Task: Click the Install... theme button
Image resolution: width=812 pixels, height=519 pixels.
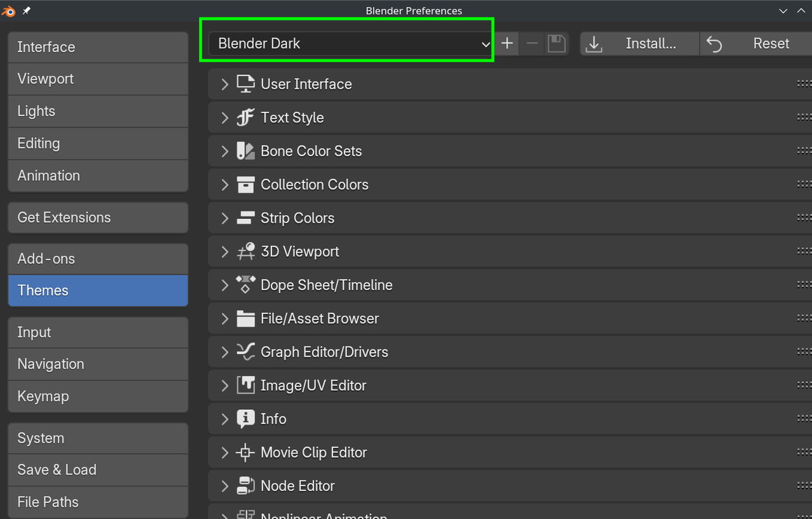Action: tap(639, 44)
